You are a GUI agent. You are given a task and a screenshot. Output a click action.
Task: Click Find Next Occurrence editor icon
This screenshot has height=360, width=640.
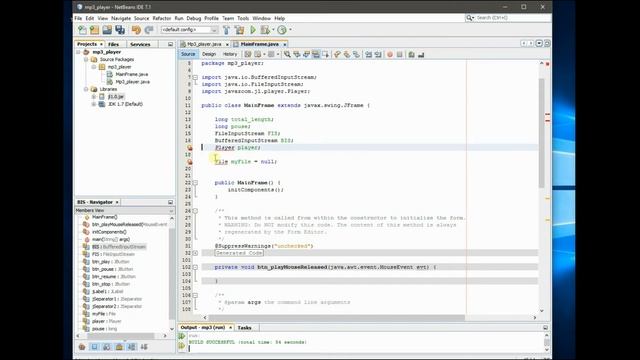[x=306, y=54]
